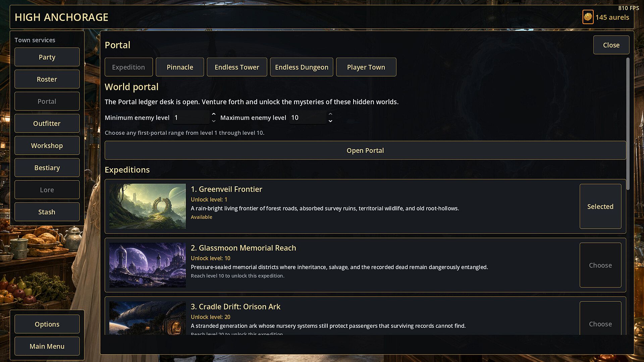Click the Cradle Drift: Orison Ark thumbnail
This screenshot has width=644, height=362.
147,318
